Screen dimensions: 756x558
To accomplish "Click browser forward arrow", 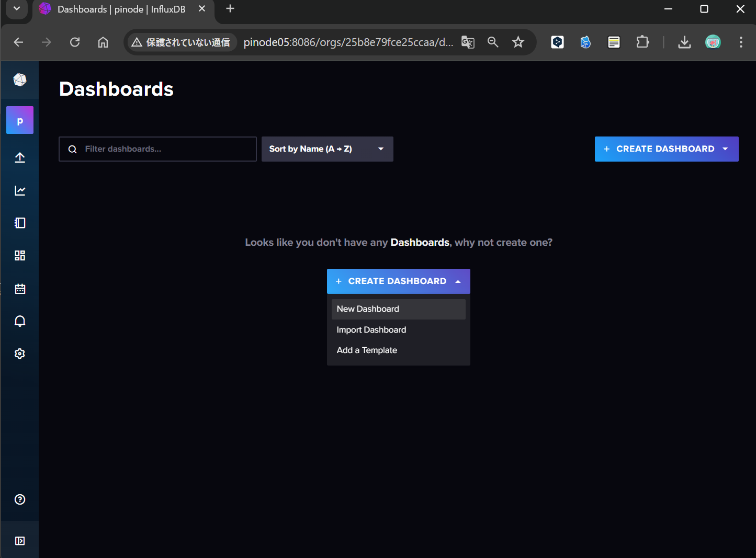I will pyautogui.click(x=47, y=42).
